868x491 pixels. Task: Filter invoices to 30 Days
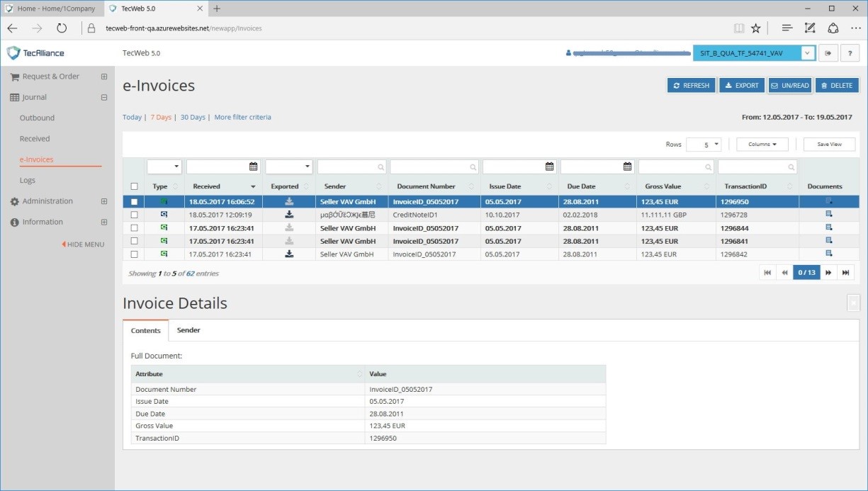[193, 117]
